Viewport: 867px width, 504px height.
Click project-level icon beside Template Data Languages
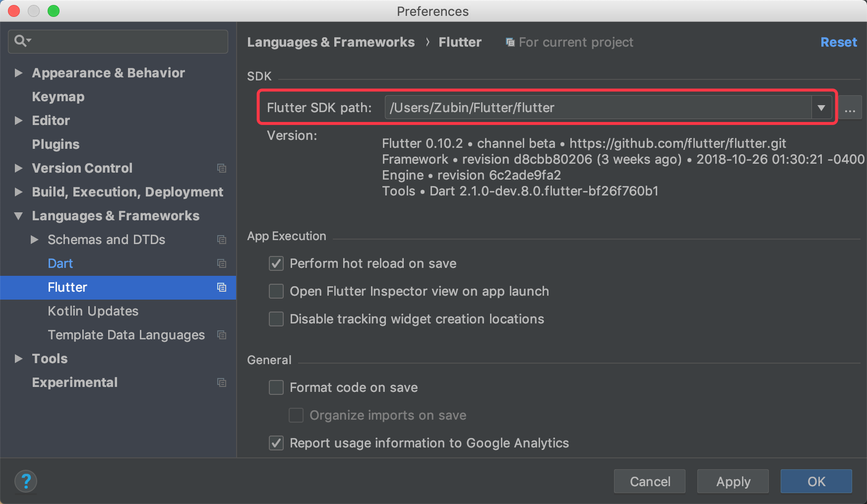(222, 335)
